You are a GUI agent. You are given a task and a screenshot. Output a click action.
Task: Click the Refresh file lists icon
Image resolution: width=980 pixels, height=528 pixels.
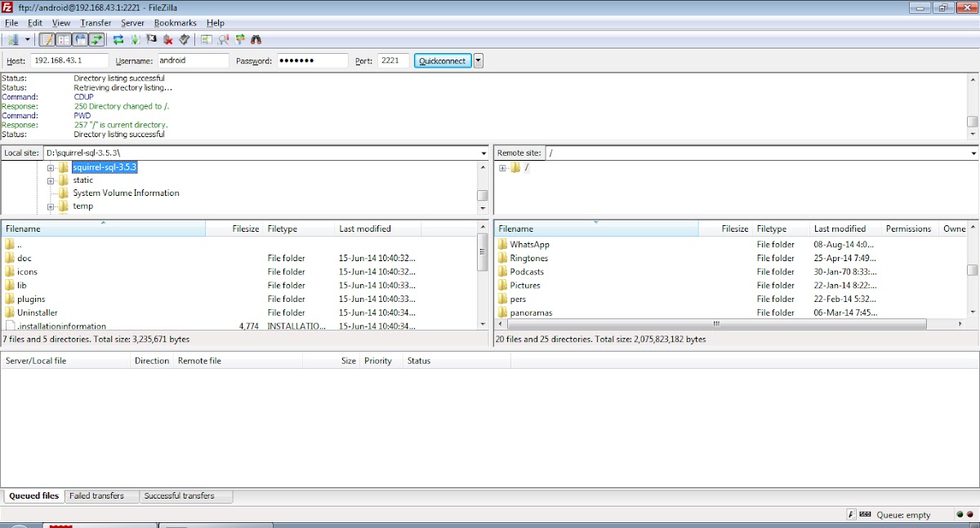[x=118, y=39]
